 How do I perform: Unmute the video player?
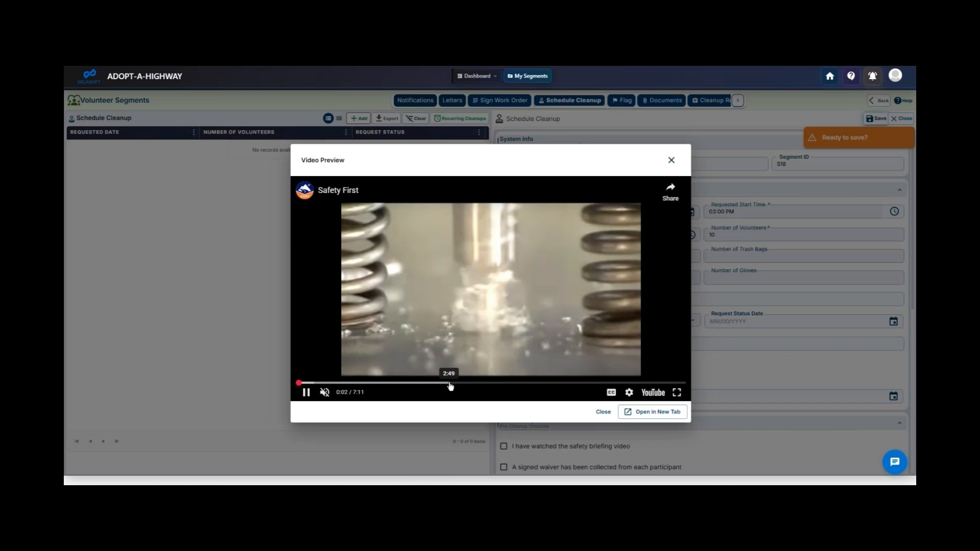[325, 392]
